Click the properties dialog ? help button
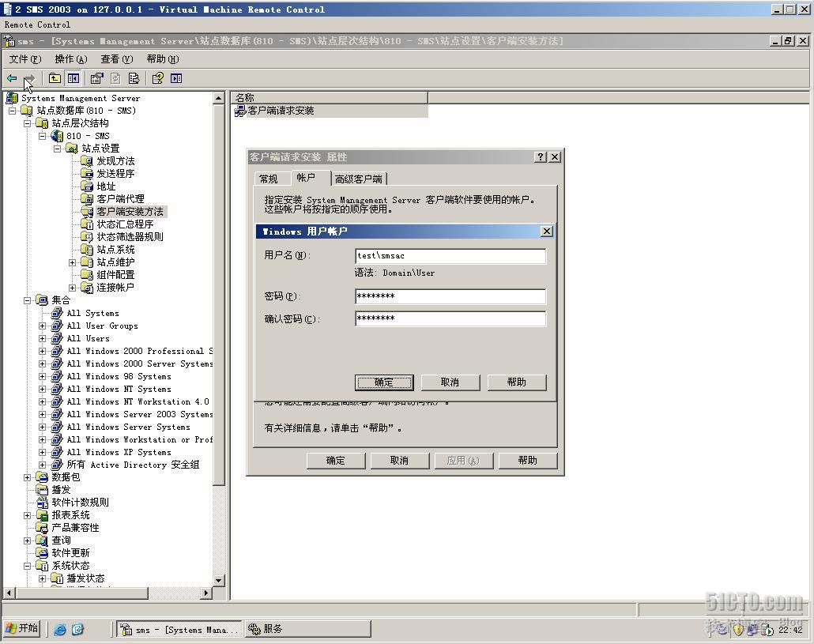Image resolution: width=814 pixels, height=644 pixels. point(541,156)
